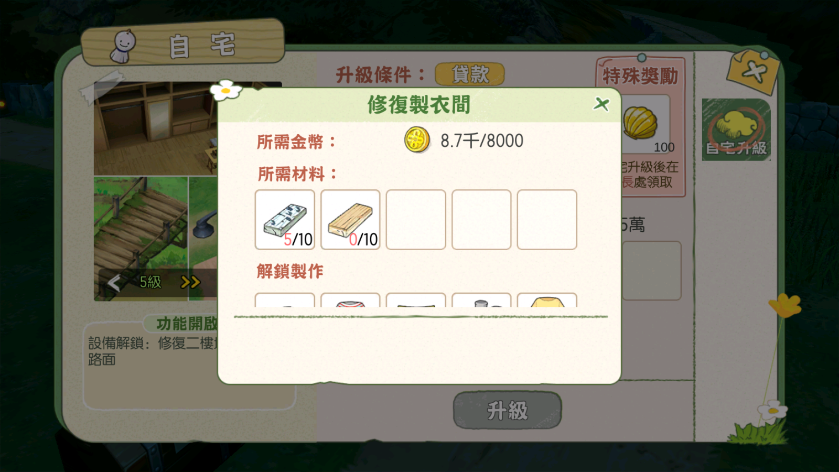
Task: Go to previous level with the left arrow
Action: pyautogui.click(x=113, y=282)
